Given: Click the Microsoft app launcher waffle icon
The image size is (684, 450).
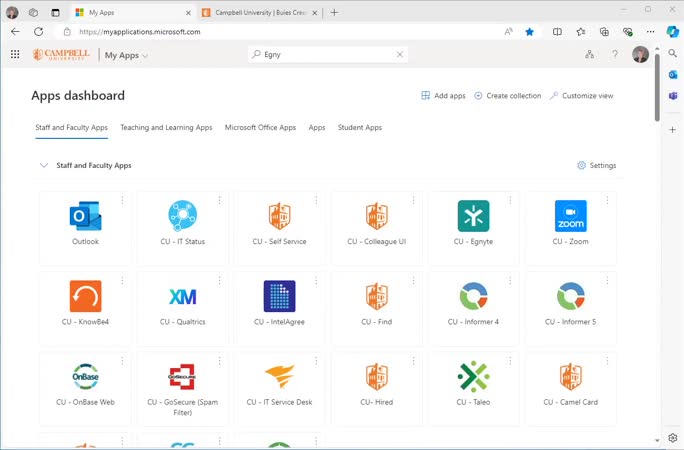Looking at the screenshot, I should [15, 55].
